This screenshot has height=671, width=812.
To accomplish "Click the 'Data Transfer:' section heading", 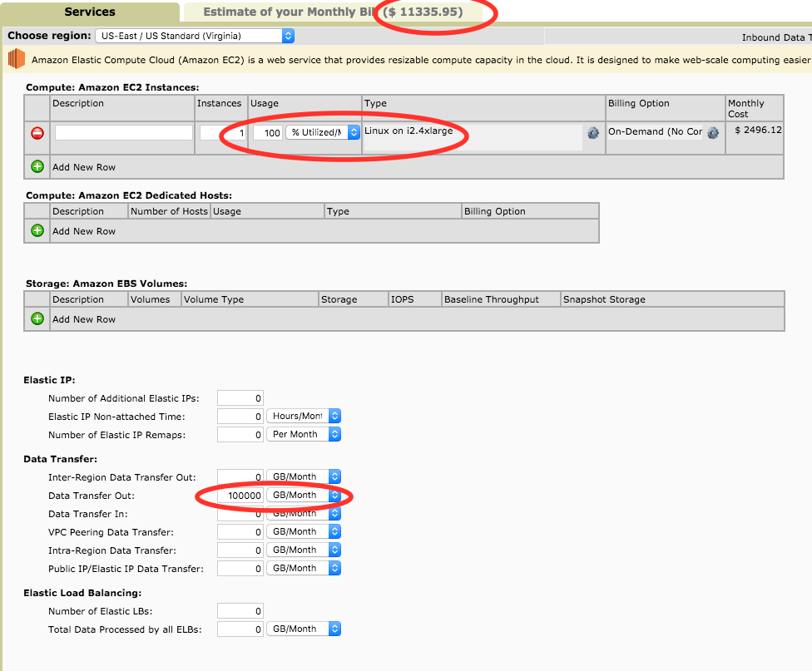I will pyautogui.click(x=60, y=459).
